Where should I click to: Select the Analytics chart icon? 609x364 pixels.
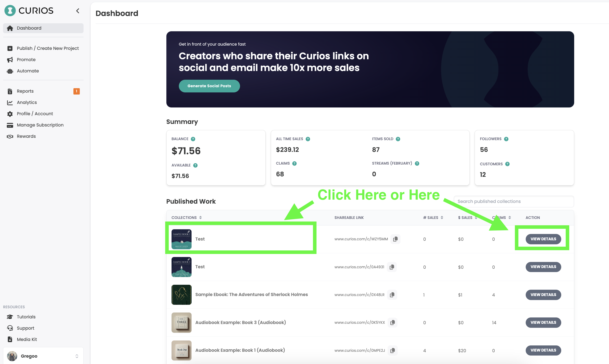click(x=10, y=102)
